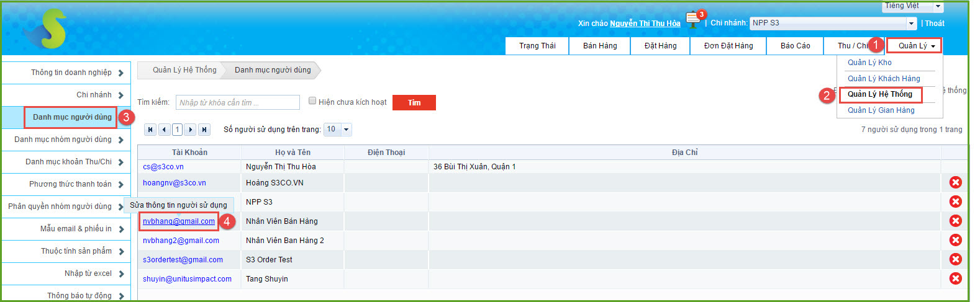The image size is (980, 302).
Task: Delete user hoangnv@s3co.vn with red X icon
Action: pos(955,182)
